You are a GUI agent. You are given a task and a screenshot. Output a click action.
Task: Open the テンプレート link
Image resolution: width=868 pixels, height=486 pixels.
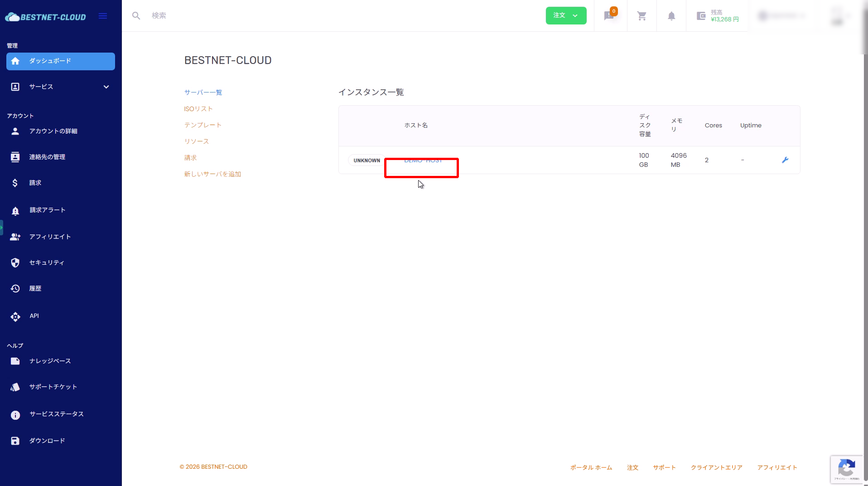click(x=203, y=125)
